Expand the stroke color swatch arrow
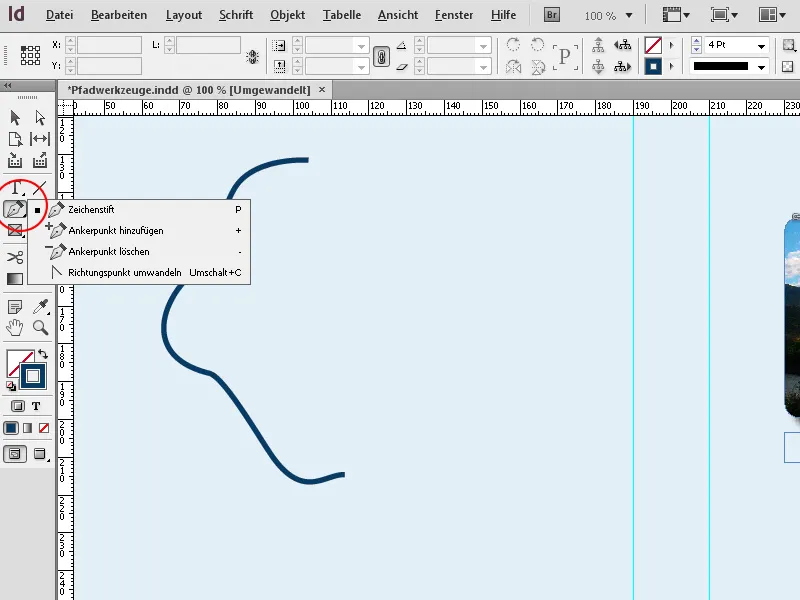The height and width of the screenshot is (600, 800). click(671, 66)
